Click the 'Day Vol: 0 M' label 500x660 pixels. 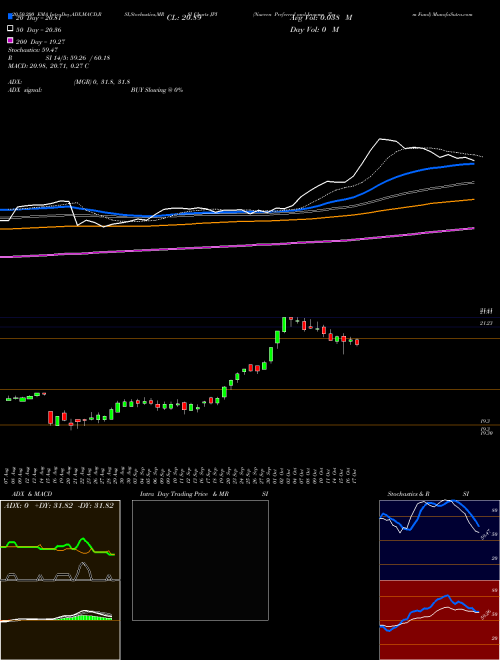coord(314,29)
